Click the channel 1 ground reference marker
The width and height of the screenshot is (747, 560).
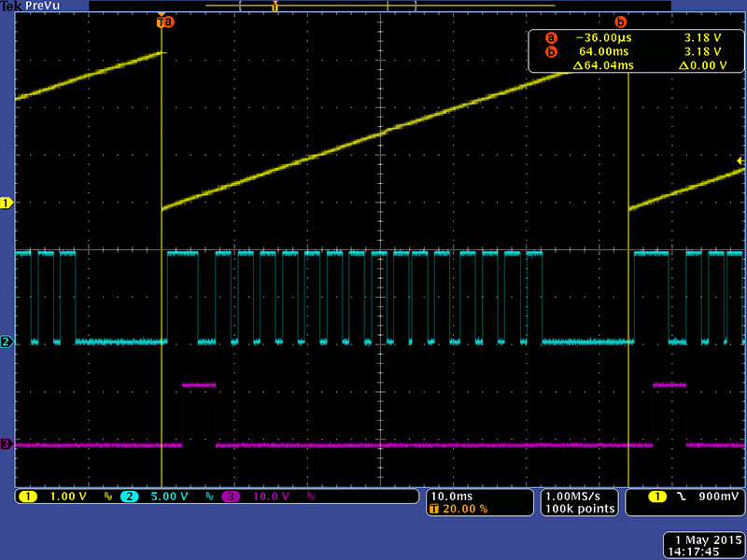[7, 203]
